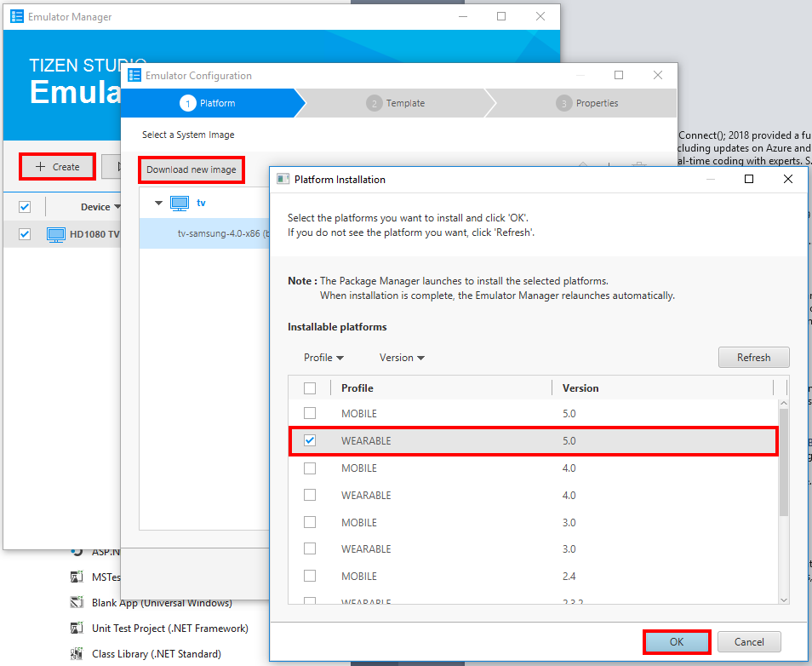Image resolution: width=812 pixels, height=666 pixels.
Task: Uncheck the WEARABLE 5.0 platform
Action: click(x=310, y=440)
